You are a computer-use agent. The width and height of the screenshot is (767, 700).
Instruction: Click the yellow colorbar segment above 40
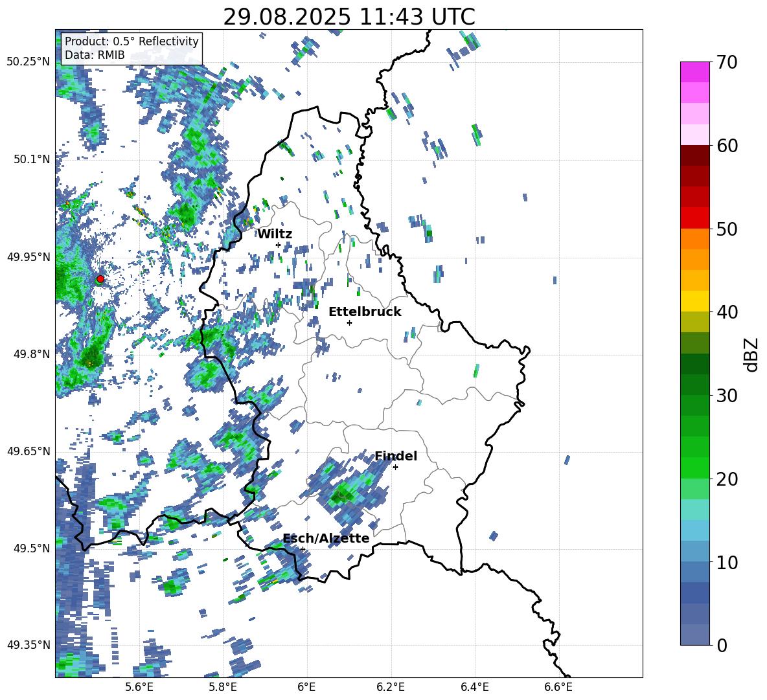point(694,301)
